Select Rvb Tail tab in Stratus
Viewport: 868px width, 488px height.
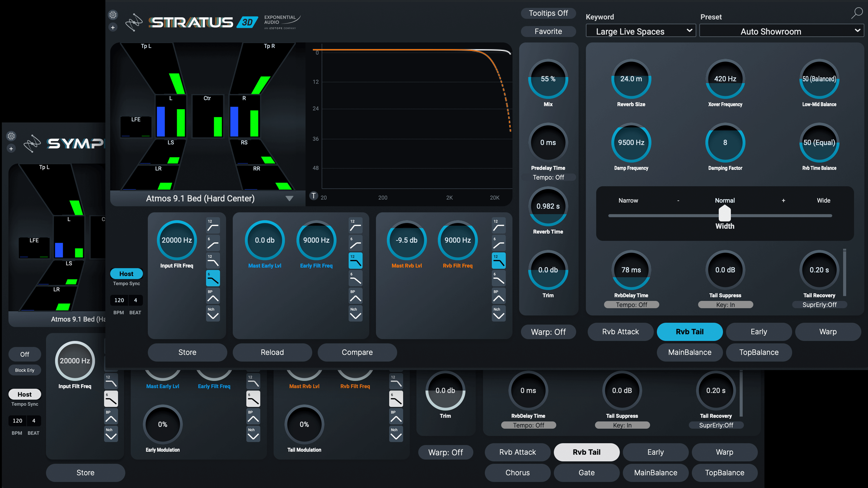coord(690,332)
